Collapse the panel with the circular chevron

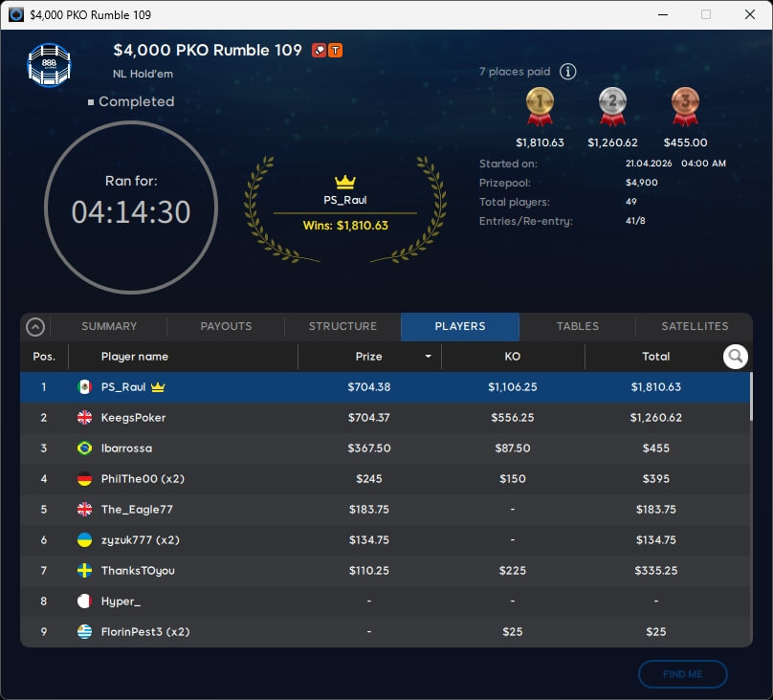pyautogui.click(x=35, y=327)
